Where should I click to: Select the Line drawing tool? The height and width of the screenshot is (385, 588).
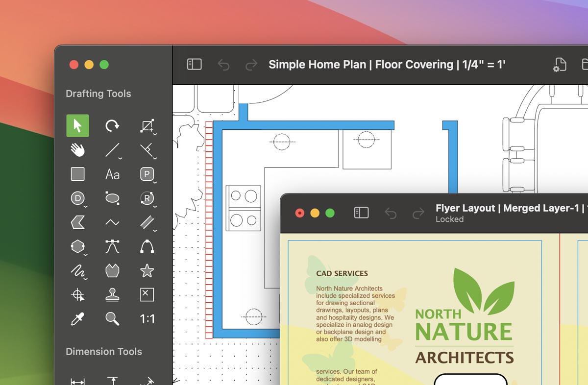click(x=112, y=150)
